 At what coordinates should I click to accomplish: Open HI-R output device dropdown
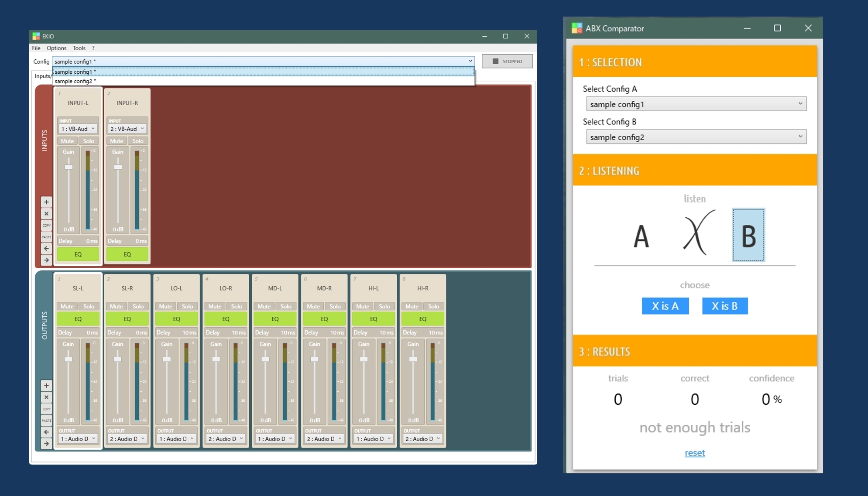click(x=422, y=439)
